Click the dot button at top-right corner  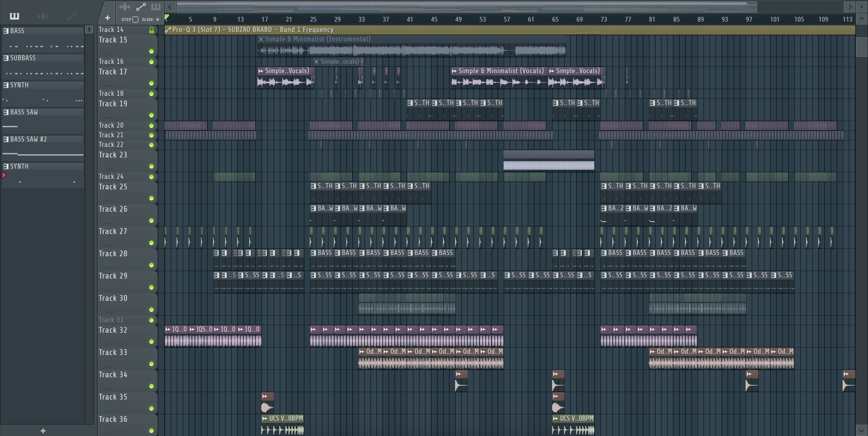862,7
